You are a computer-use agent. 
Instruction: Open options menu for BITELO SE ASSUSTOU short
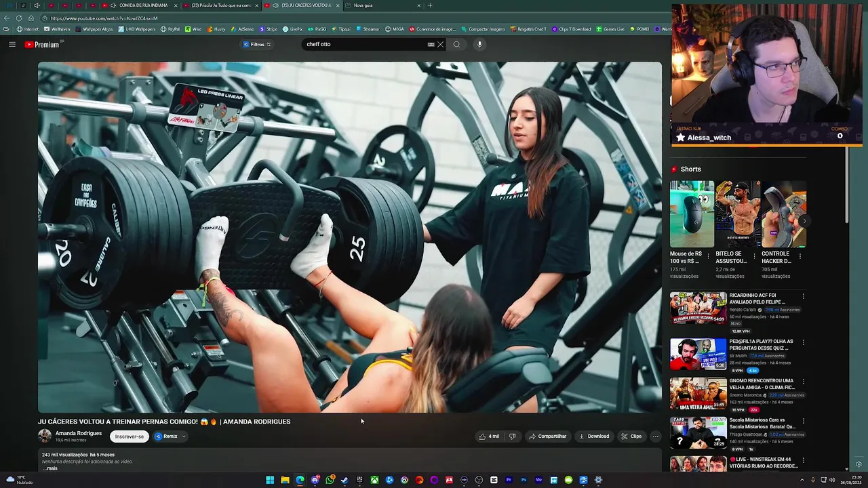coord(755,256)
